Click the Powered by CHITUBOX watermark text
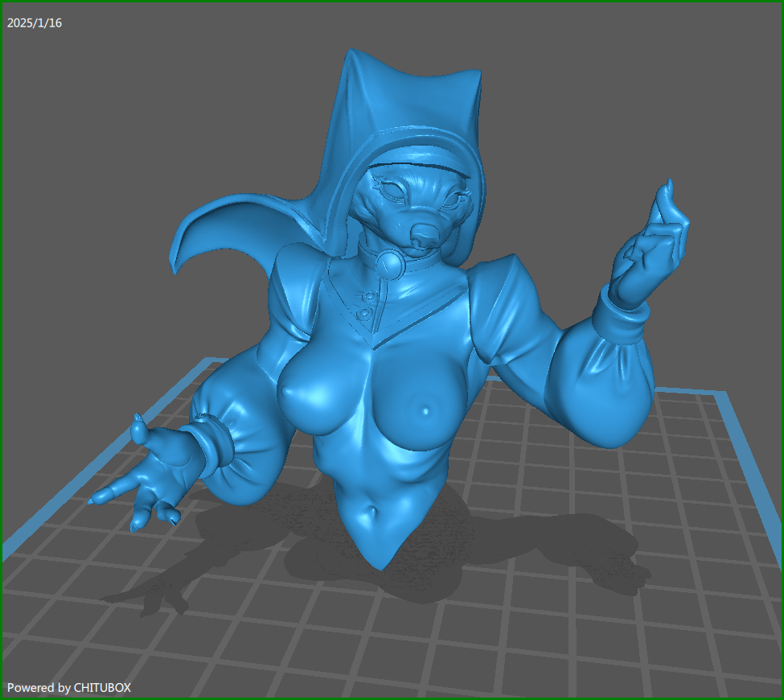This screenshot has height=700, width=784. 69,688
